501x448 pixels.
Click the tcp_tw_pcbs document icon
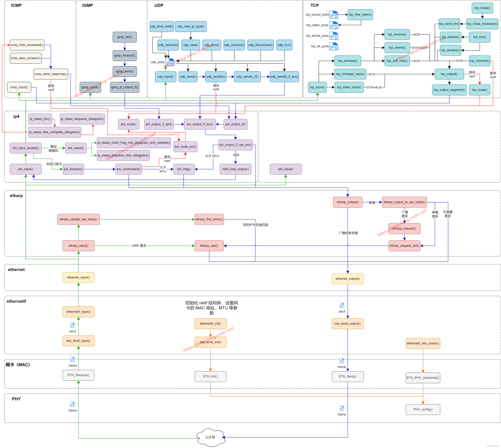(334, 46)
